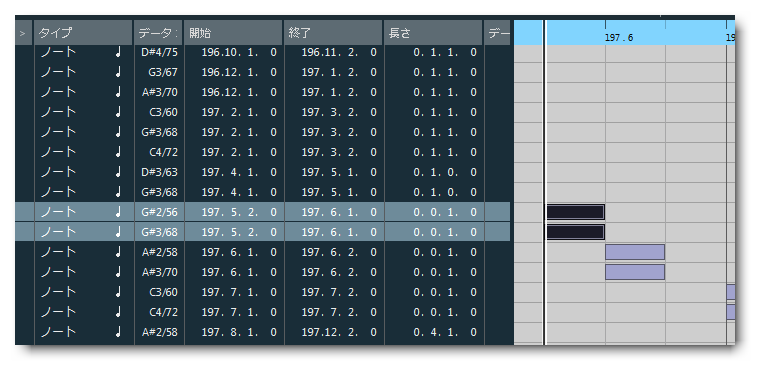Click the note icon in the D#4/75 row
Screen dimensions: 762x372
[118, 53]
